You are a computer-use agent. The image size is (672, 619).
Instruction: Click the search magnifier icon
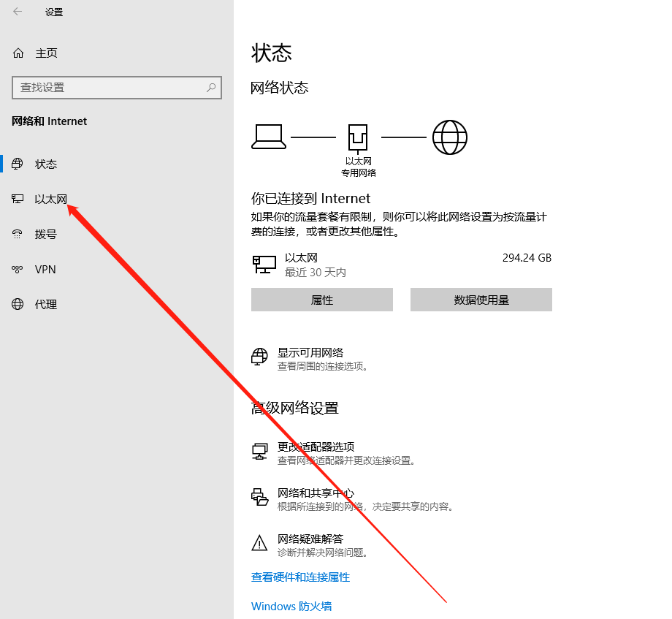coord(211,88)
